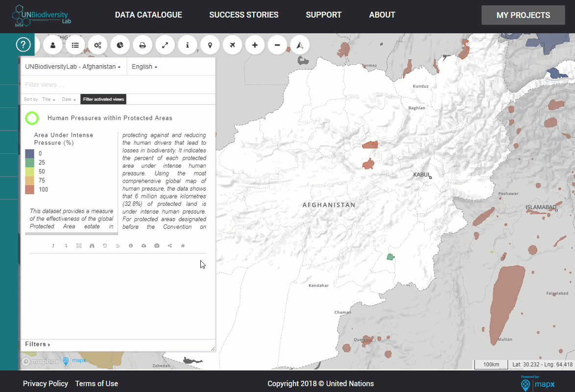Click the download cloud icon under the view

(x=144, y=245)
